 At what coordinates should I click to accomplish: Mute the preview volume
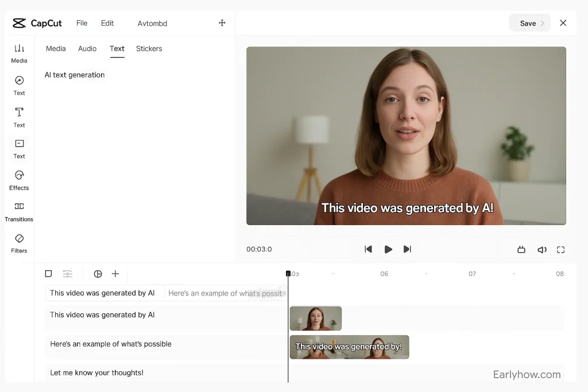[x=541, y=250]
